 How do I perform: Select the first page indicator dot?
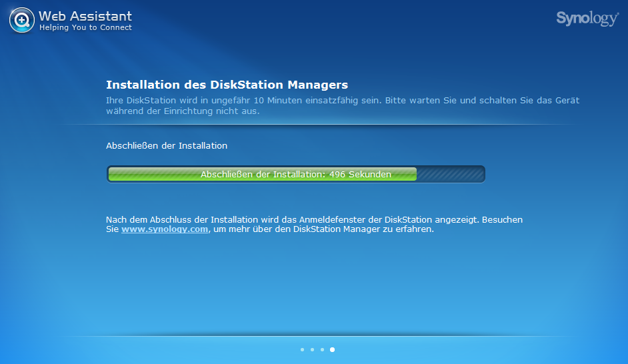tap(303, 349)
